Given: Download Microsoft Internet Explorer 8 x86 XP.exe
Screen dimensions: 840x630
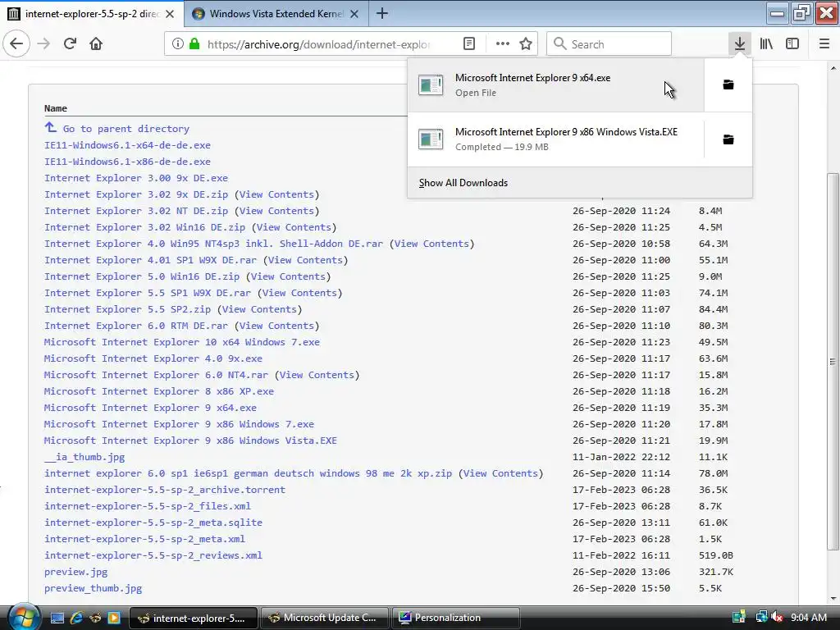Looking at the screenshot, I should click(159, 391).
